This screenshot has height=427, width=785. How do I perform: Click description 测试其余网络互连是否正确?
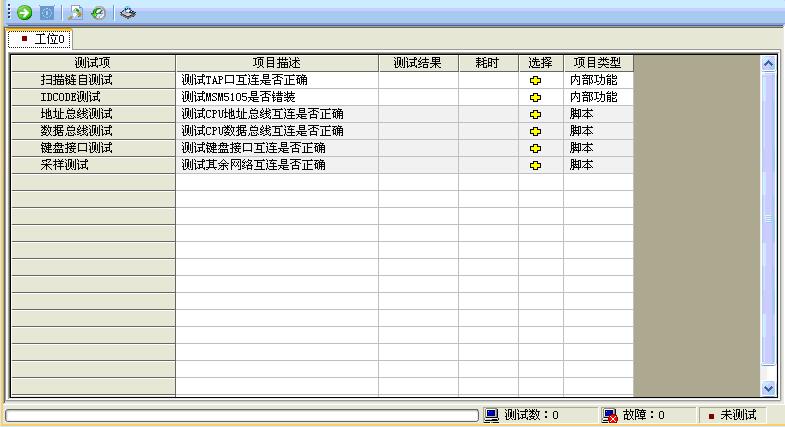pos(253,165)
